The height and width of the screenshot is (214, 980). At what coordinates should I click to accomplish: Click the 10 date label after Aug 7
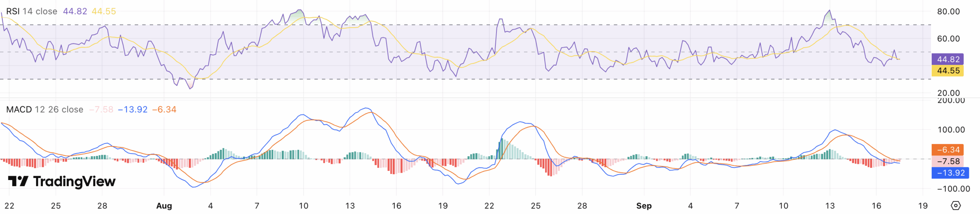[x=304, y=206]
